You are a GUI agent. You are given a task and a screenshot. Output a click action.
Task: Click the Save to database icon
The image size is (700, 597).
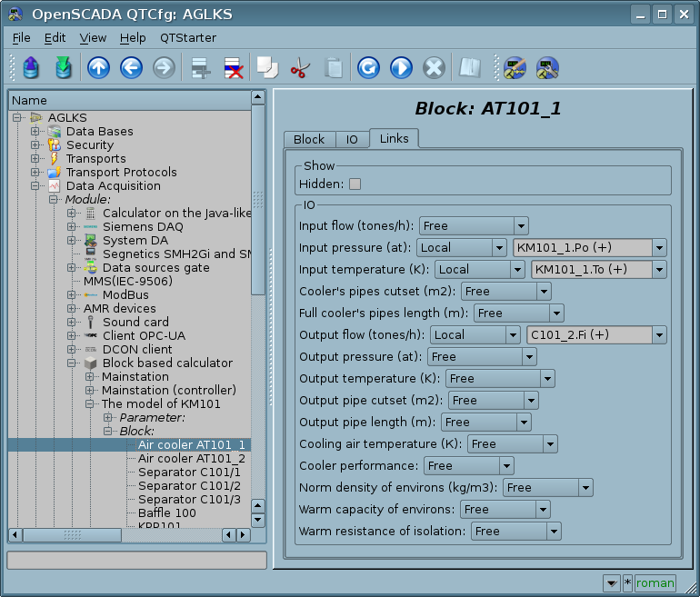(x=63, y=68)
